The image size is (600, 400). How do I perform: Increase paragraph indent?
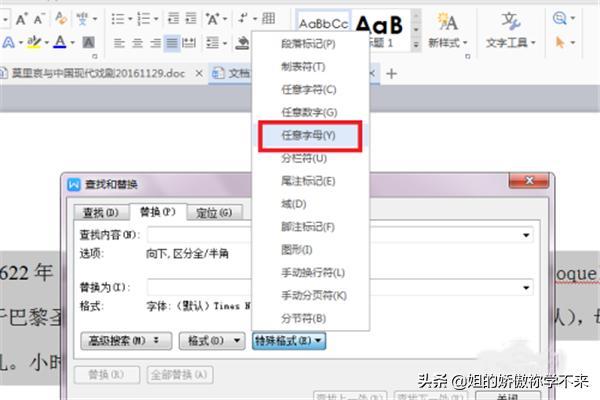(x=191, y=18)
